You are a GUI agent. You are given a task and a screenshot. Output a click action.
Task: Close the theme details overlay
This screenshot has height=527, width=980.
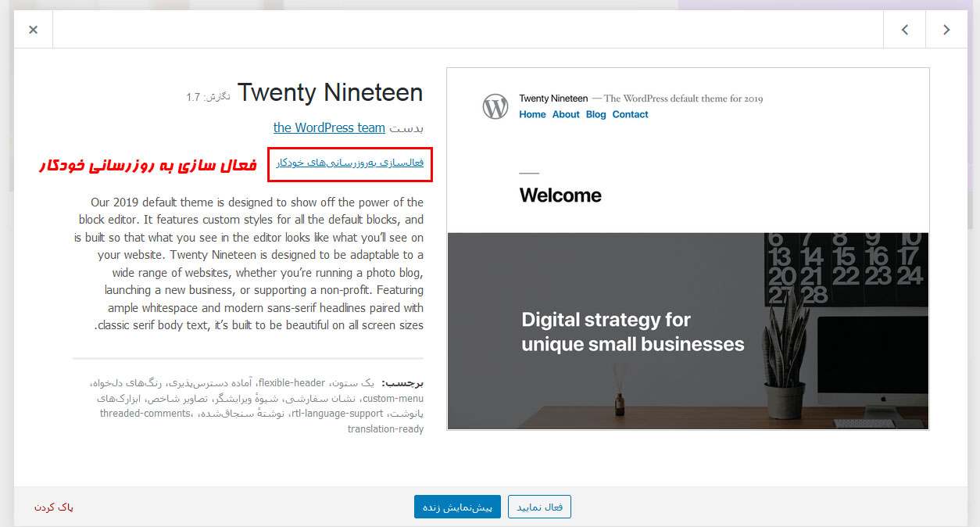pyautogui.click(x=33, y=30)
